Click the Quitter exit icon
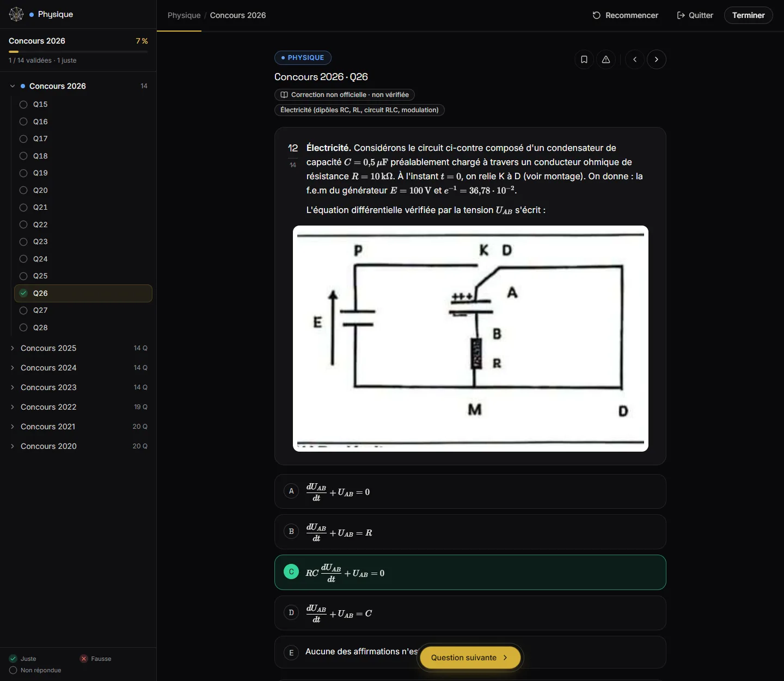 (681, 15)
